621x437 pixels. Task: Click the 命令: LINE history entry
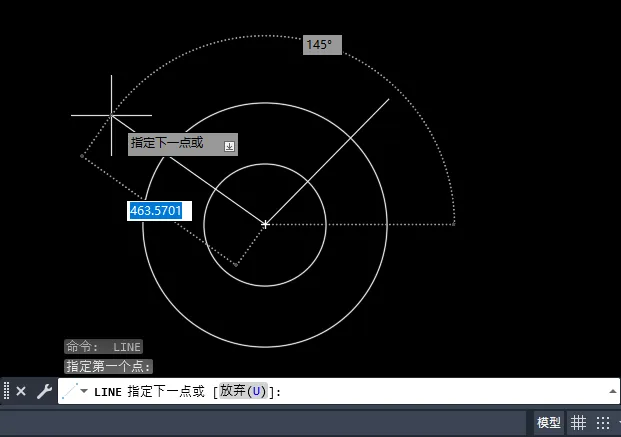click(104, 347)
